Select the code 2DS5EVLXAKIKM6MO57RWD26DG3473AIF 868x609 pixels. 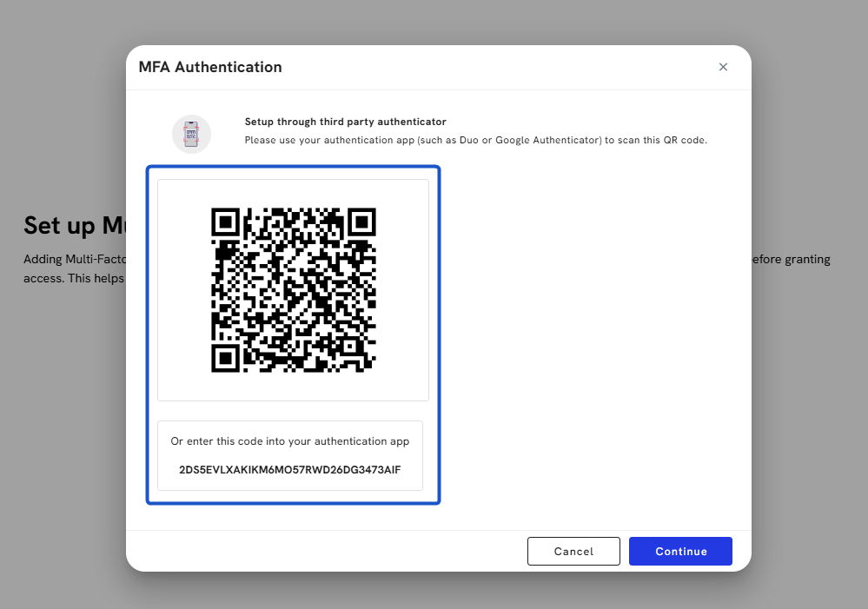click(289, 469)
